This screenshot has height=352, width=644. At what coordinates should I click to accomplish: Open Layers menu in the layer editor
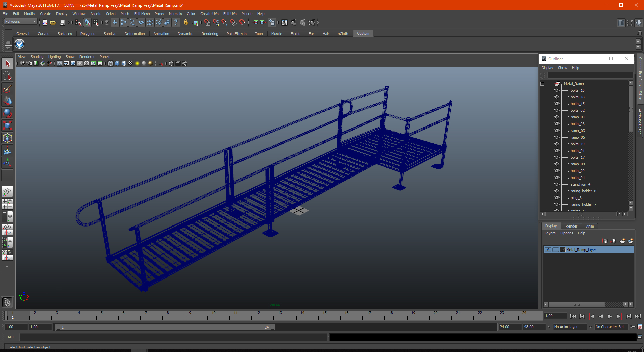[550, 233]
